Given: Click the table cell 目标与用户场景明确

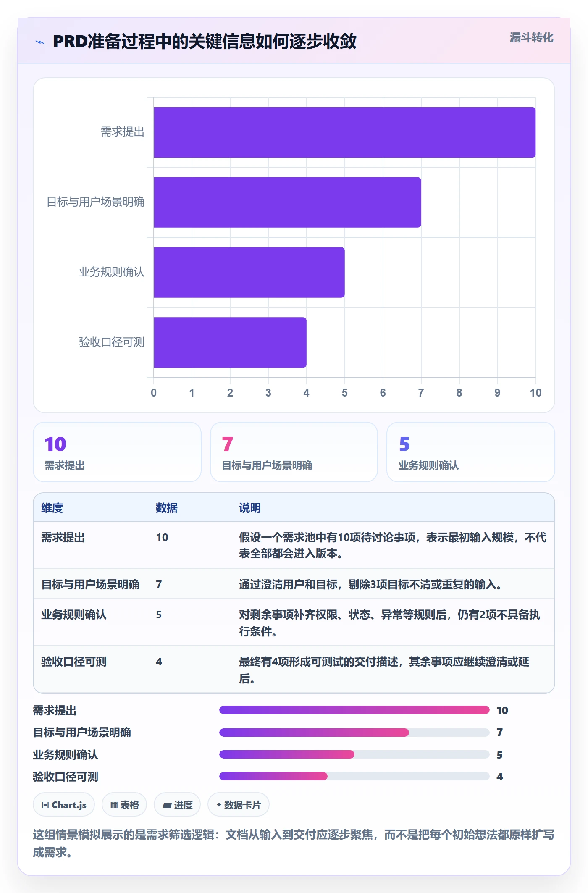Looking at the screenshot, I should pos(90,584).
